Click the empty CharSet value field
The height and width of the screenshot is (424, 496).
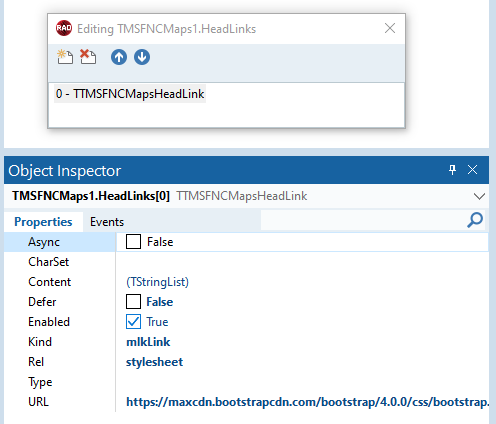tap(302, 262)
